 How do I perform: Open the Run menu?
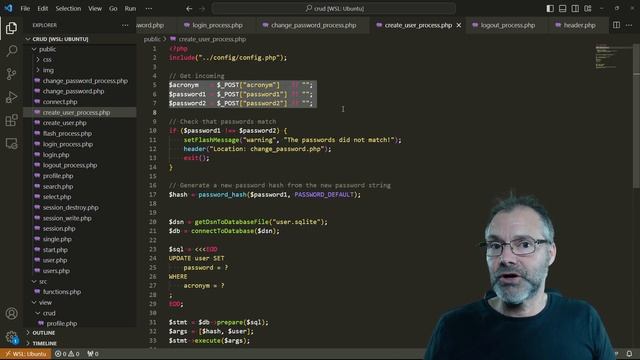[x=130, y=9]
